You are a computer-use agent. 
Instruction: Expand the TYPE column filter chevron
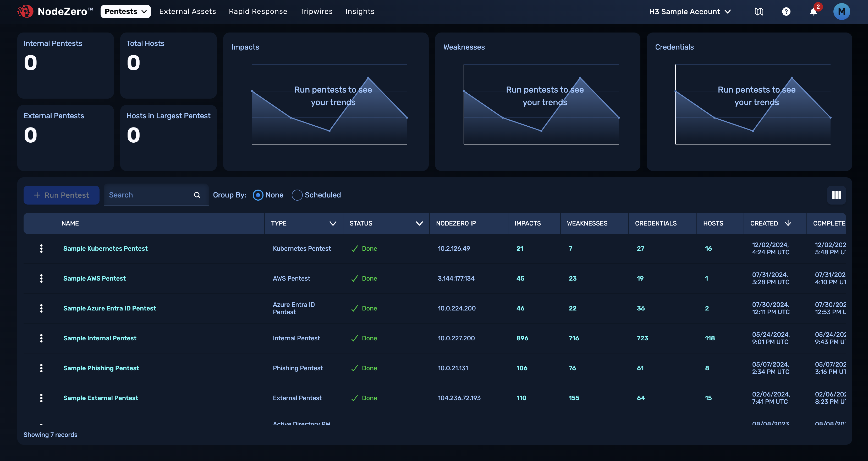pyautogui.click(x=333, y=223)
